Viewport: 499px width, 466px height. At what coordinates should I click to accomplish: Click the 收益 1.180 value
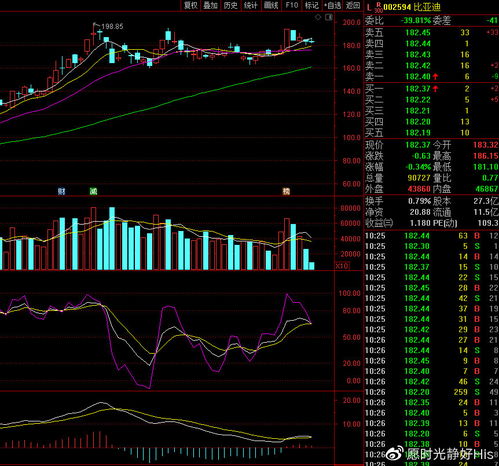(420, 223)
